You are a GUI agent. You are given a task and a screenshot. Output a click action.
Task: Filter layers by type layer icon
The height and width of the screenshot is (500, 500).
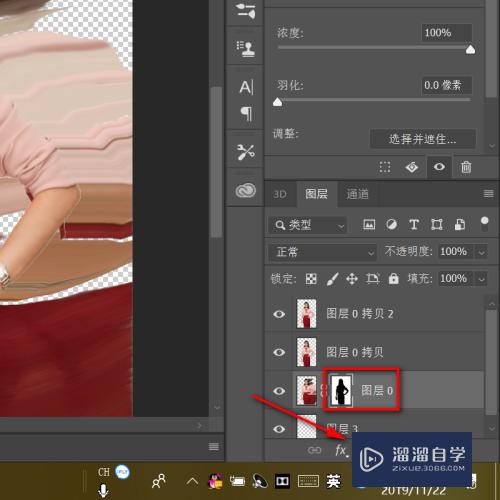414,224
